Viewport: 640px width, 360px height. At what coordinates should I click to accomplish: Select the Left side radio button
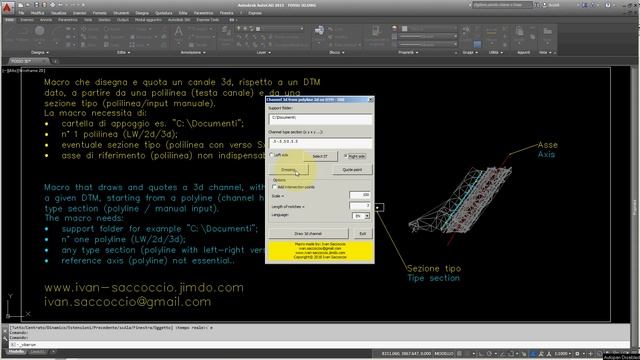(x=272, y=155)
